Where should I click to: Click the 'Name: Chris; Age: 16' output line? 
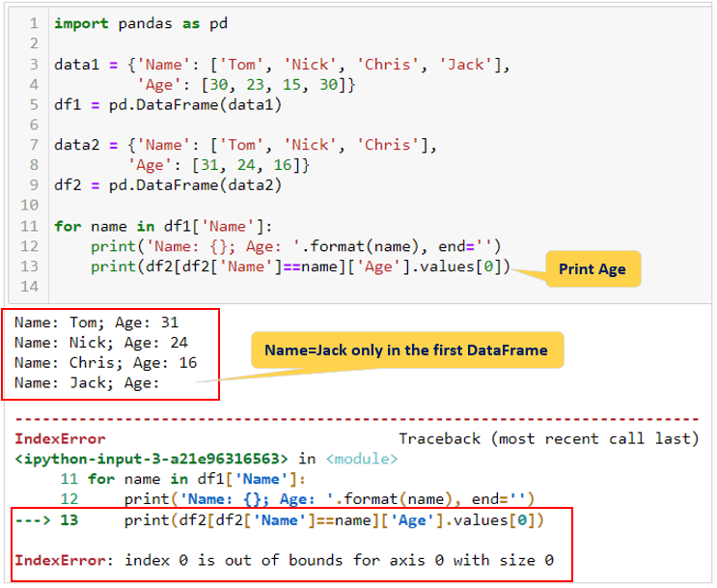[x=105, y=362]
